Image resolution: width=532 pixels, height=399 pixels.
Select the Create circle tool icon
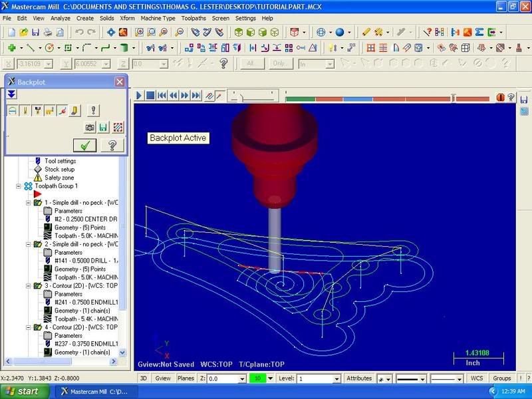click(49, 48)
